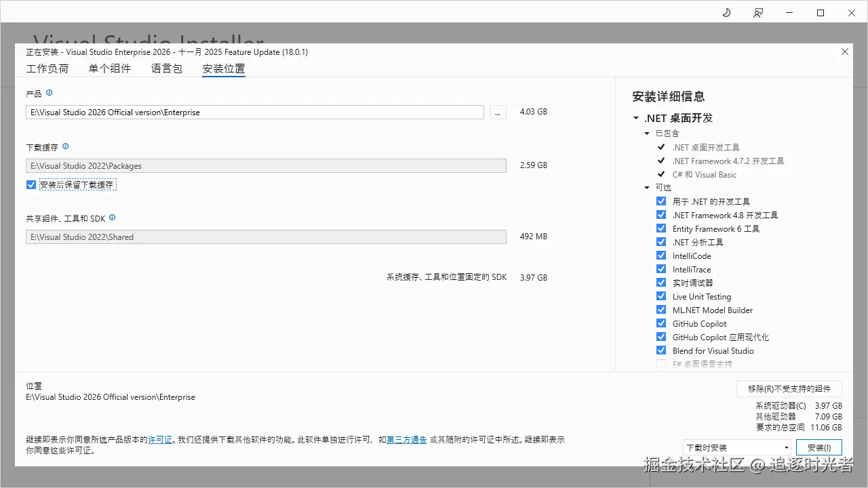Click the shared components path field
This screenshot has width=868, height=488.
coord(266,237)
